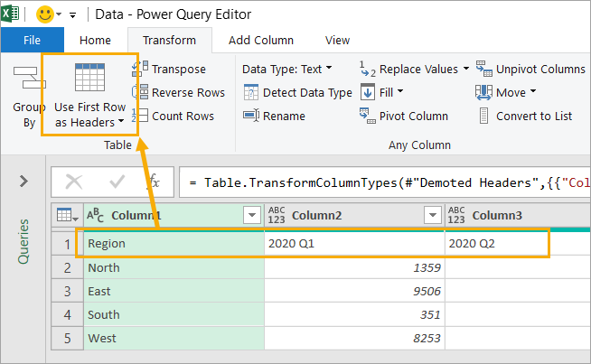Click into the formula bar text
This screenshot has height=364, width=591.
click(x=385, y=182)
